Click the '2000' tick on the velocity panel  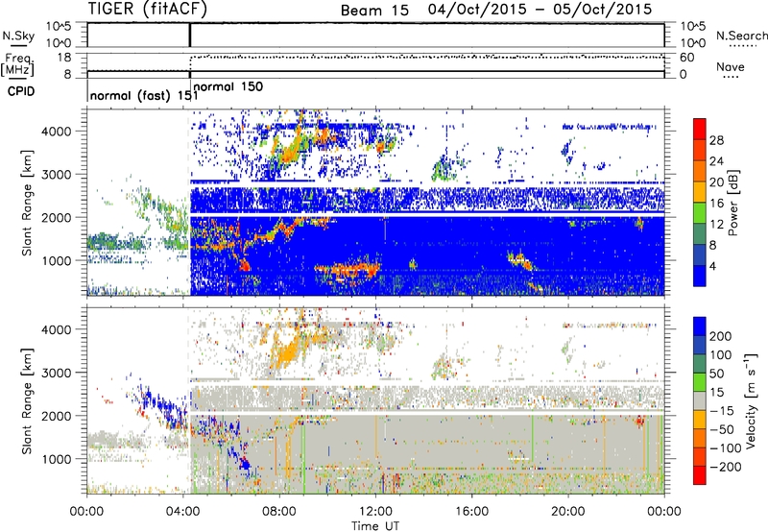click(56, 416)
